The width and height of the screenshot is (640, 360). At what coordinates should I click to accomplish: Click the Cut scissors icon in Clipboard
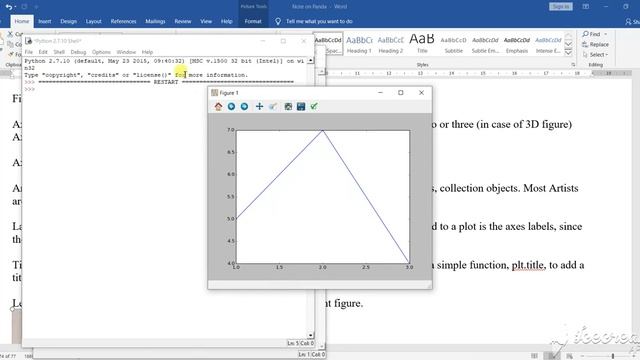pos(10,34)
